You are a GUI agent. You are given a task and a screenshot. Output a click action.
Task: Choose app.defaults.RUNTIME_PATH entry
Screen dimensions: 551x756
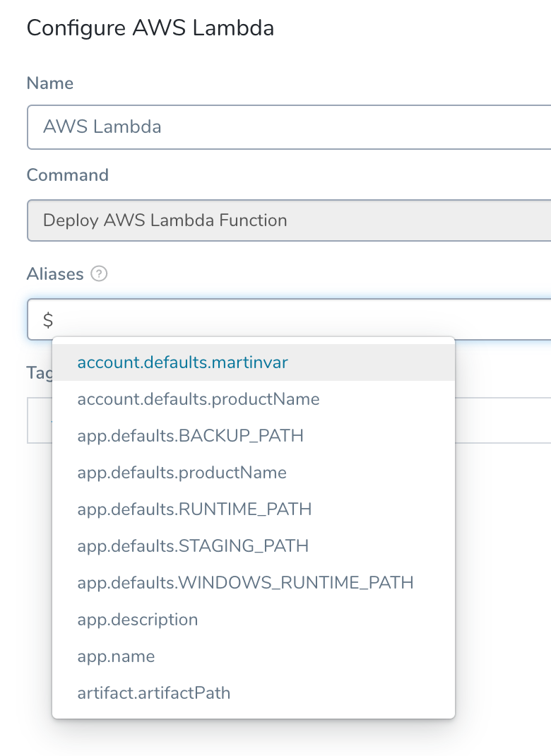point(254,509)
